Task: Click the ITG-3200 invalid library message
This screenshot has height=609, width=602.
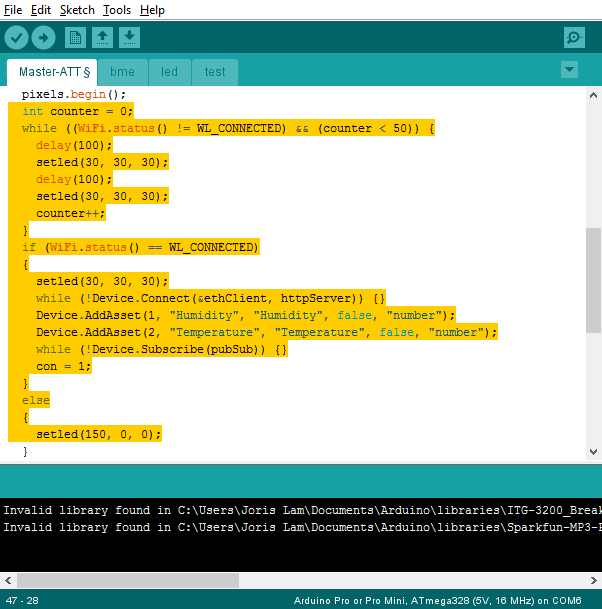Action: pos(303,510)
